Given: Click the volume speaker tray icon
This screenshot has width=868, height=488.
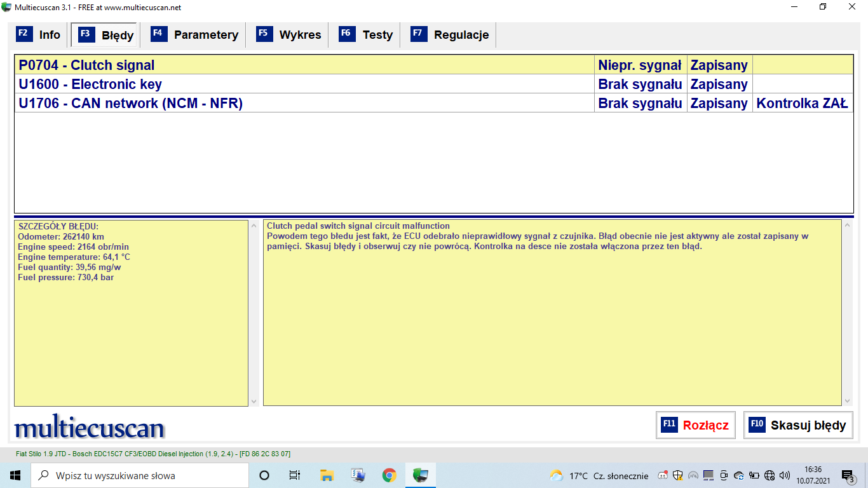Looking at the screenshot, I should 785,475.
